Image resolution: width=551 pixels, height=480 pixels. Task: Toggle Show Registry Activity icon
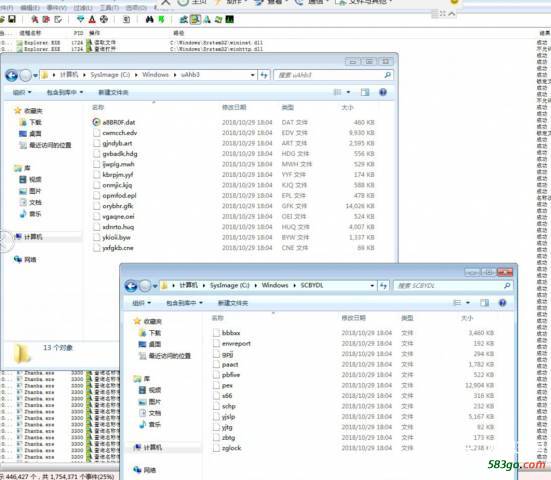[x=184, y=19]
